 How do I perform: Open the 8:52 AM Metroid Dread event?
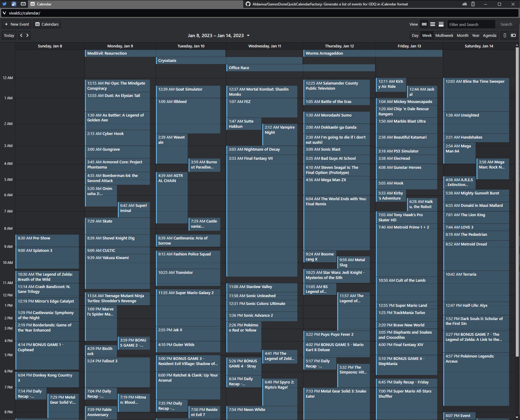tap(476, 255)
